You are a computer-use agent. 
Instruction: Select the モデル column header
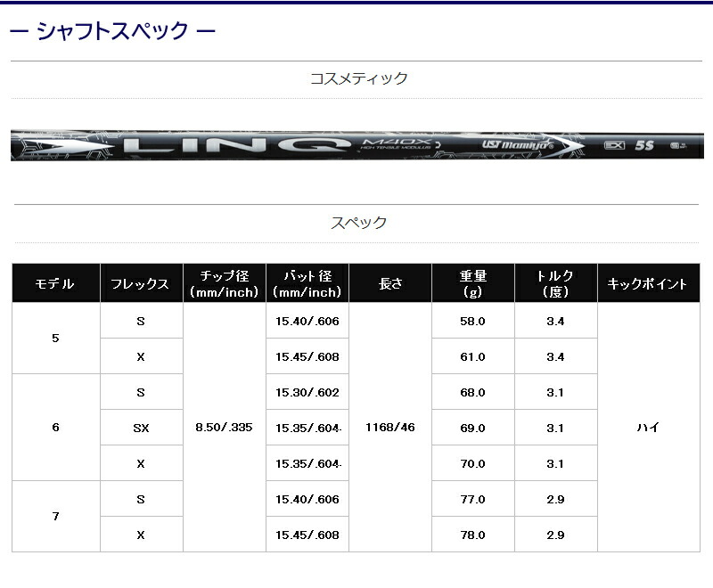point(55,285)
